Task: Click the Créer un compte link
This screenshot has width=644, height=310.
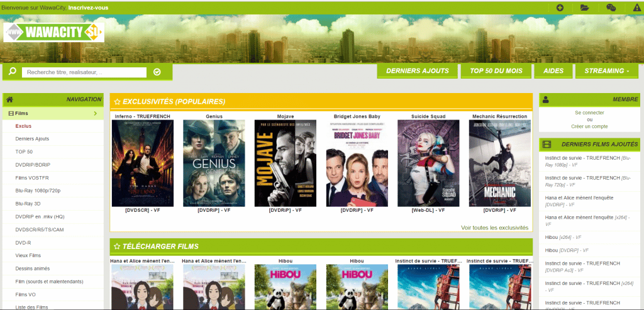Action: (589, 126)
